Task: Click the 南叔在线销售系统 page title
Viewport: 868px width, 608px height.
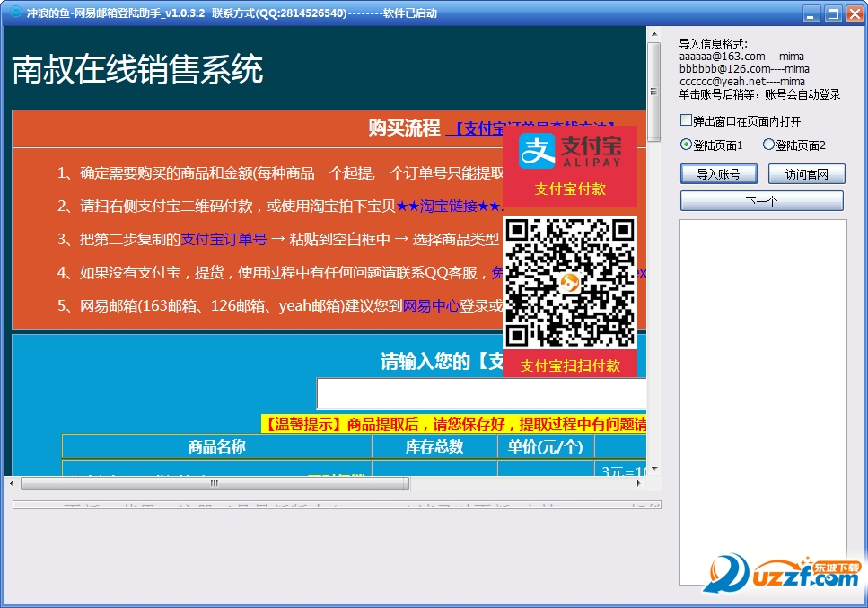Action: 137,69
